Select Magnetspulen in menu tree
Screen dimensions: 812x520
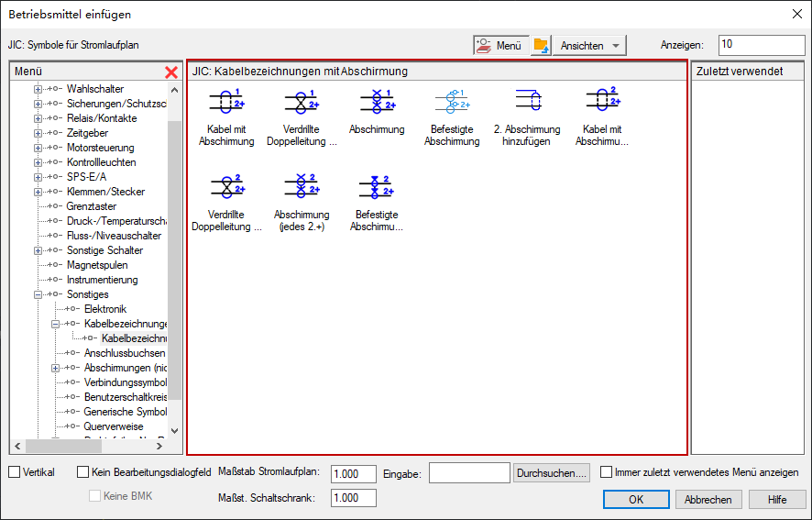97,265
